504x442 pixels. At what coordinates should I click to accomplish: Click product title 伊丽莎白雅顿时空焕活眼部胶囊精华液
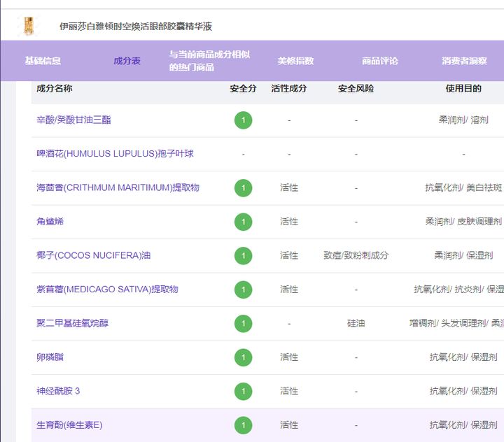[136, 27]
